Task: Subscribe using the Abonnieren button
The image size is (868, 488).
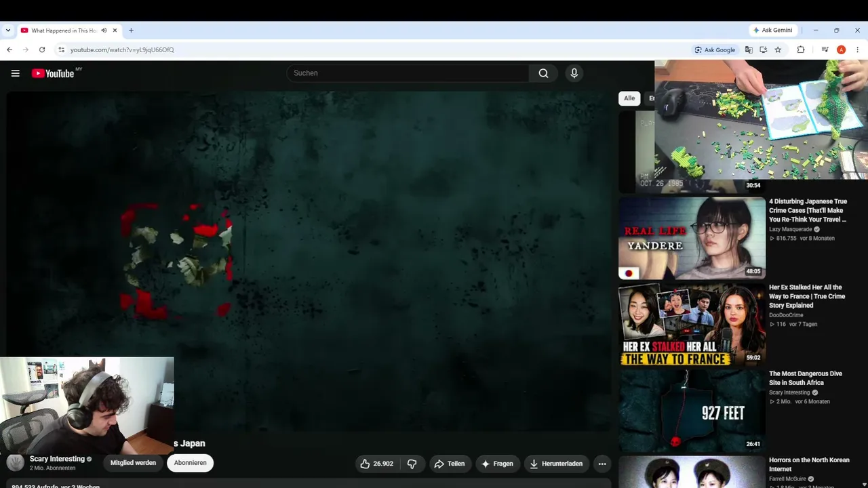Action: point(191,463)
